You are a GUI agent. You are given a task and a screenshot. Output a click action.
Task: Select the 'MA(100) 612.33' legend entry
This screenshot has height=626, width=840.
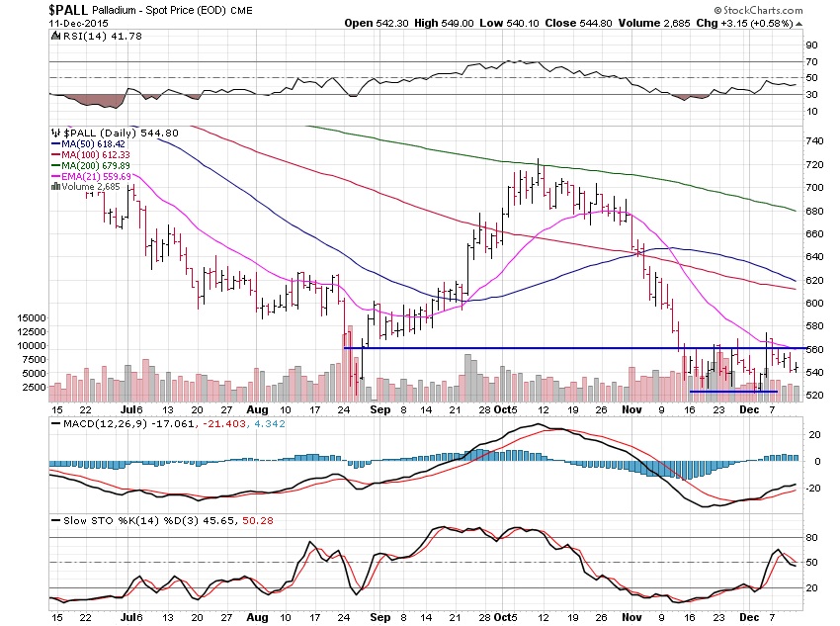[x=95, y=155]
